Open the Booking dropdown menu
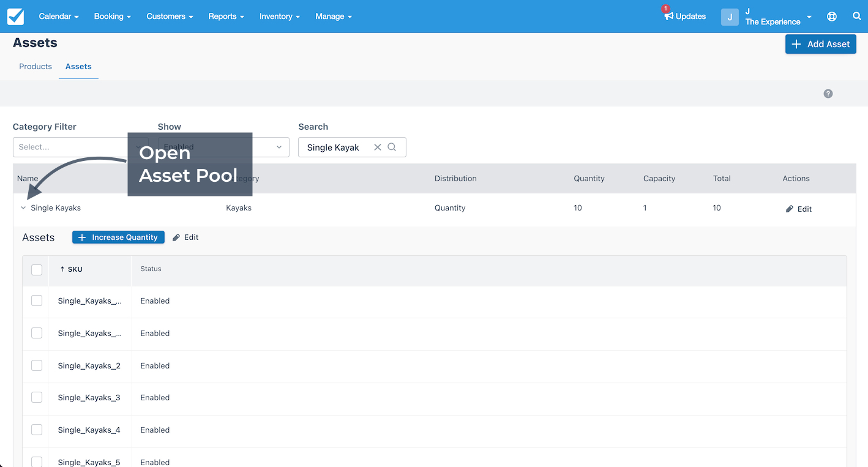868x467 pixels. pyautogui.click(x=113, y=17)
